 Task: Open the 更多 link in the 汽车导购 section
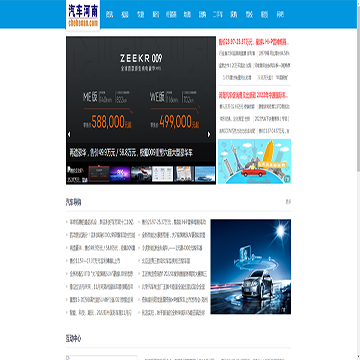[x=288, y=202]
